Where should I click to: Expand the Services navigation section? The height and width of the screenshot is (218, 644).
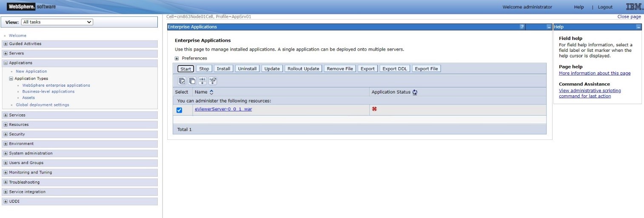pyautogui.click(x=6, y=115)
